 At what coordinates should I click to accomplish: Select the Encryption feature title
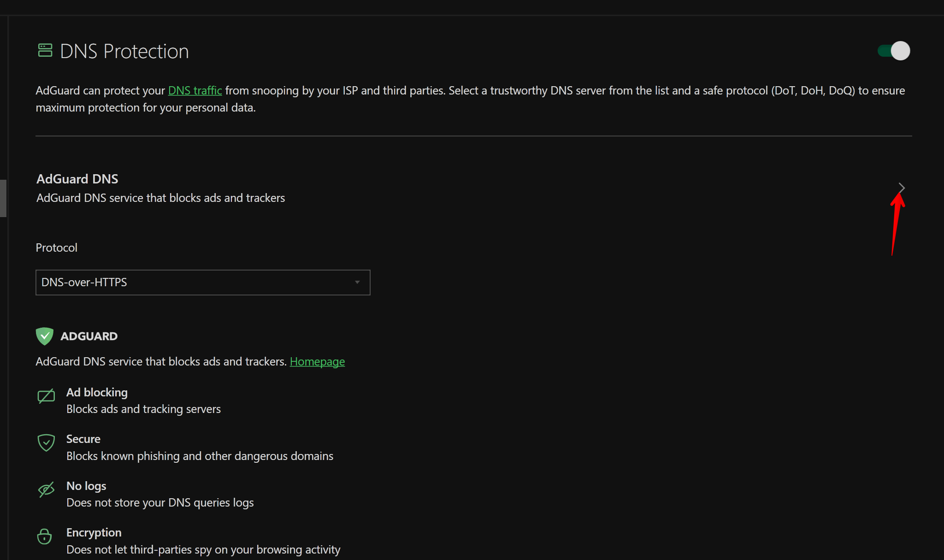(x=94, y=532)
